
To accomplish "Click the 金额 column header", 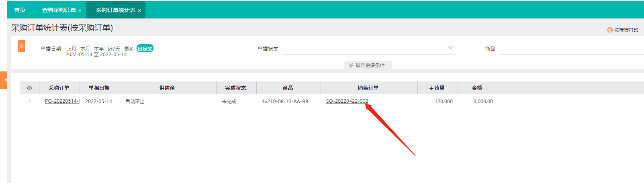I will coord(477,88).
